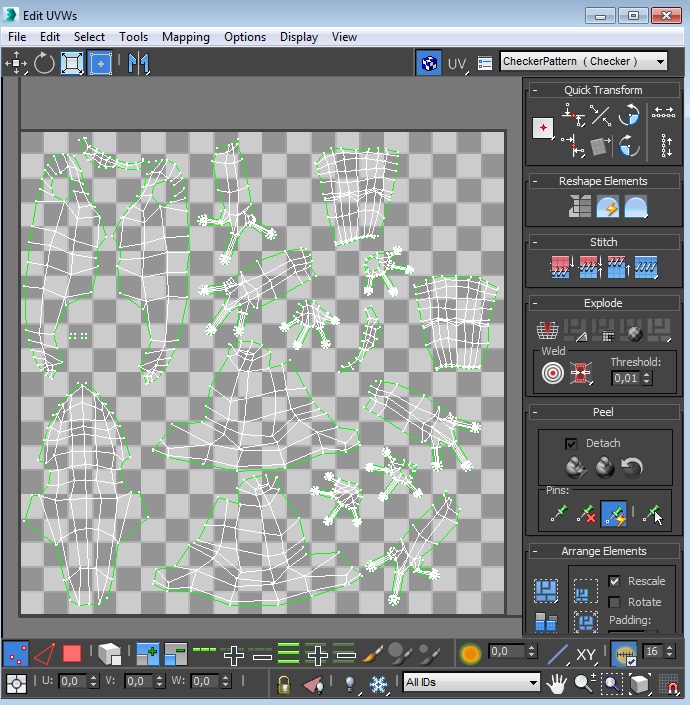This screenshot has width=690, height=705.
Task: Click the Mirror Horizontal toolbar icon
Action: point(138,63)
